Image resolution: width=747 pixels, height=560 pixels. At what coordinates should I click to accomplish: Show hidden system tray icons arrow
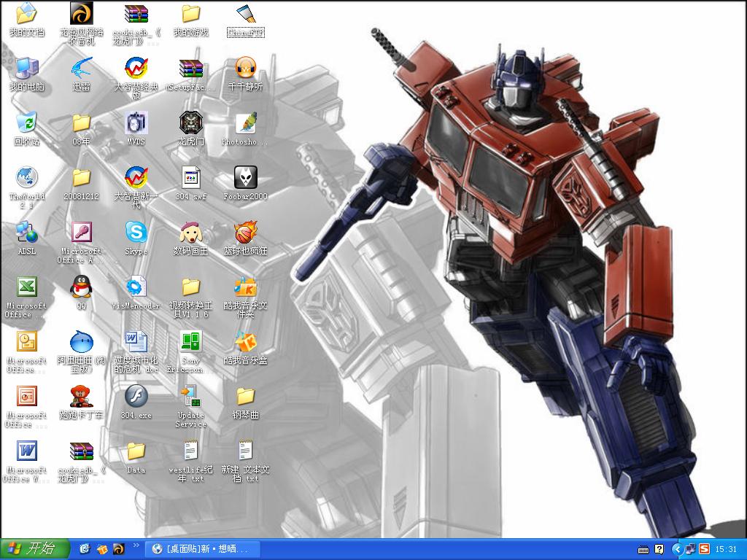[x=678, y=550]
